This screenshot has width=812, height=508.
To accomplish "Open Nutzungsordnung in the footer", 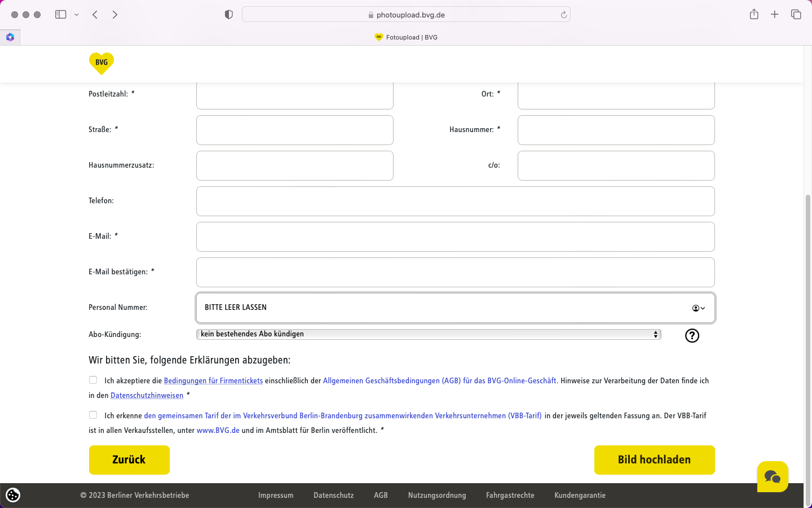I will click(x=437, y=496).
